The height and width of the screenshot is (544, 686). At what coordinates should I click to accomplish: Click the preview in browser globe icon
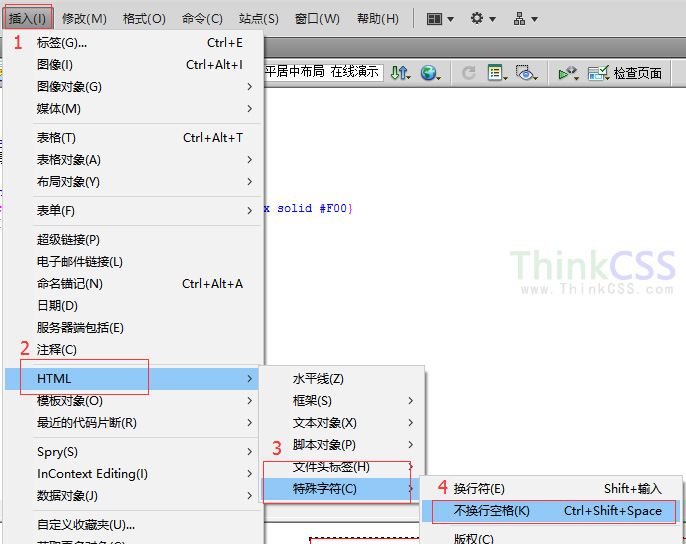pyautogui.click(x=430, y=73)
